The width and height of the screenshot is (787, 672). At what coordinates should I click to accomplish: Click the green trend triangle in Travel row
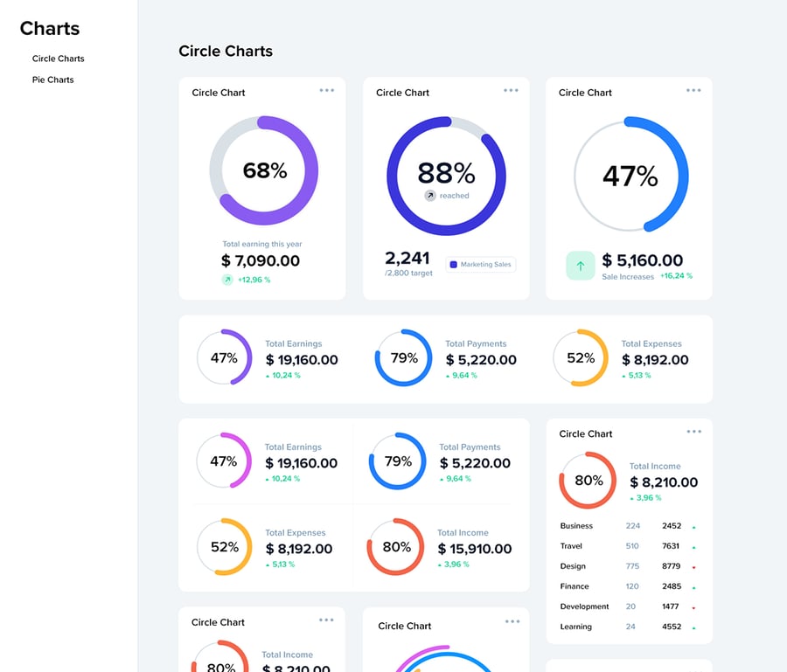pos(693,547)
